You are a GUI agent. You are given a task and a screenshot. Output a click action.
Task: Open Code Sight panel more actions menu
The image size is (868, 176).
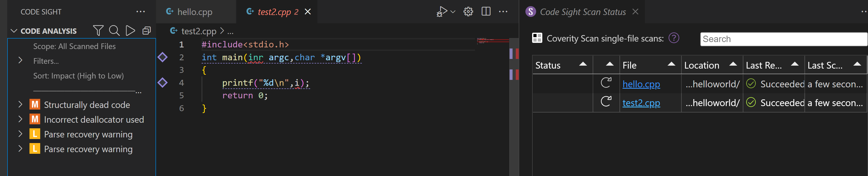140,12
